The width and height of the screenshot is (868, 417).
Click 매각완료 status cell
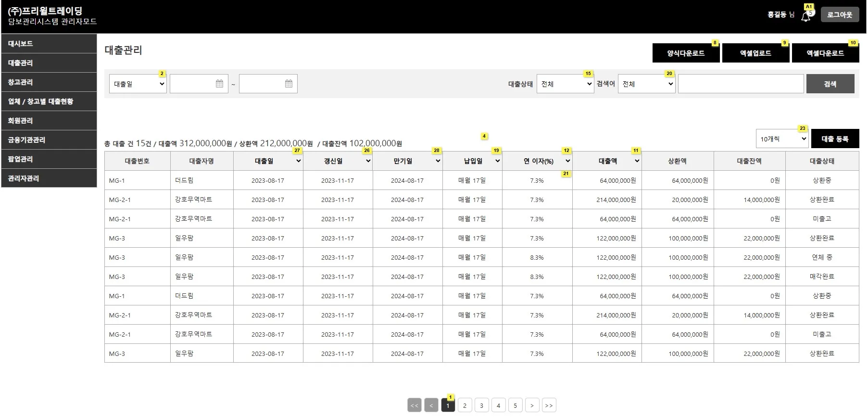822,277
